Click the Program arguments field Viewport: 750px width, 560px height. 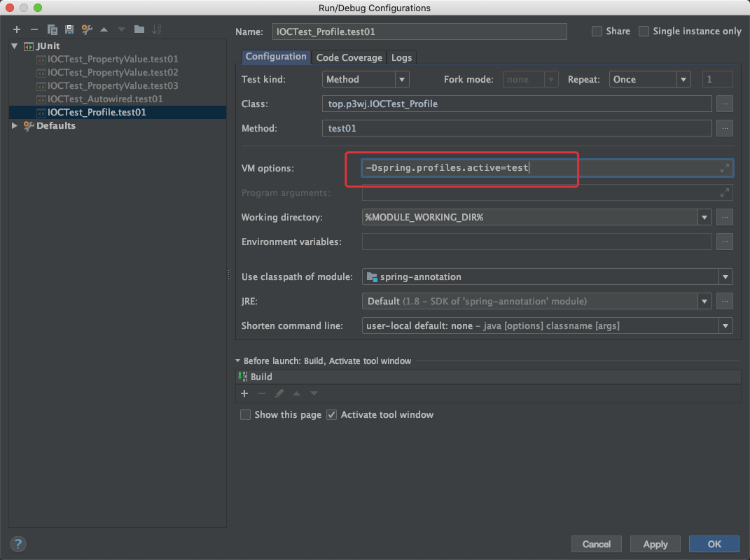pyautogui.click(x=547, y=192)
